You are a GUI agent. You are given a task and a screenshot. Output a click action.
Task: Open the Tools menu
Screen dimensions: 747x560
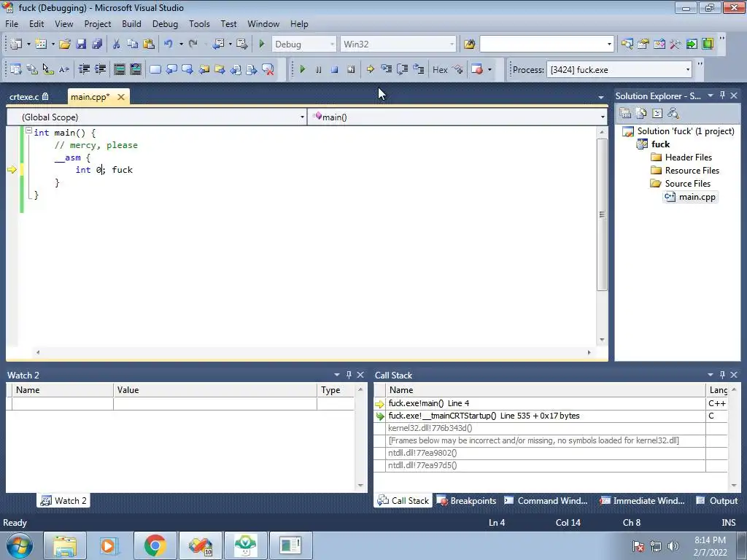pyautogui.click(x=199, y=24)
